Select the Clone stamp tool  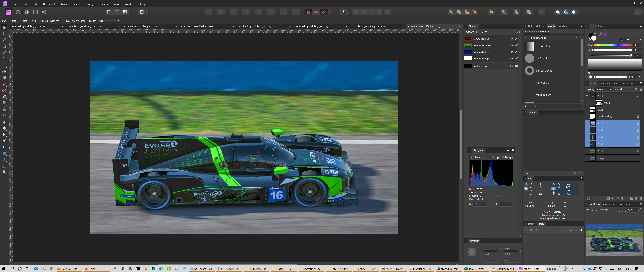point(4,109)
